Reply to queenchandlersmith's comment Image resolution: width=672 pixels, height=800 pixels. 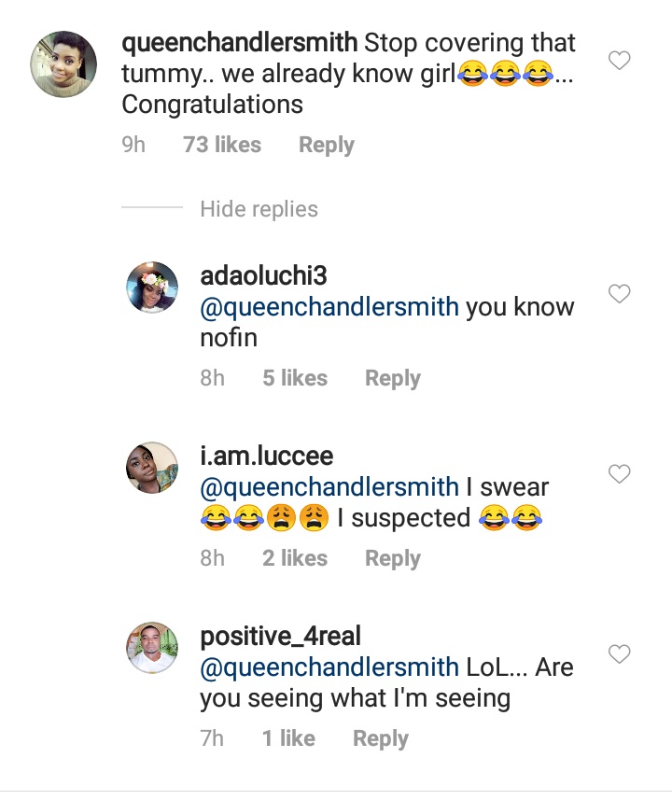click(x=326, y=145)
